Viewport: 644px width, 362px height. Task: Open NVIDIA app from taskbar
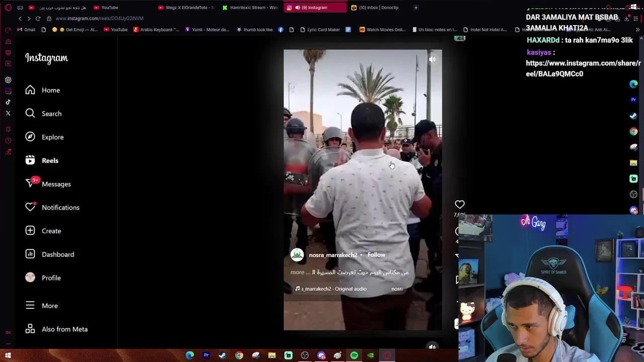tap(370, 356)
